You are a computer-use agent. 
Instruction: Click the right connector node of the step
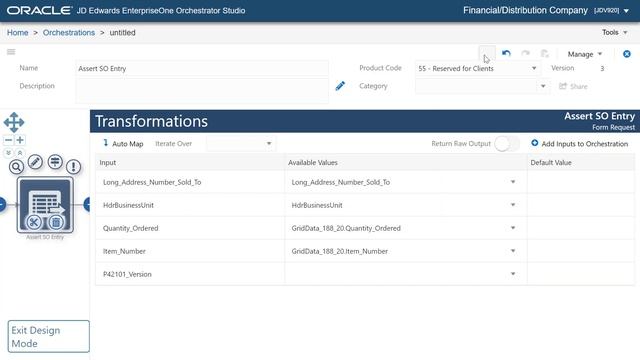click(87, 204)
